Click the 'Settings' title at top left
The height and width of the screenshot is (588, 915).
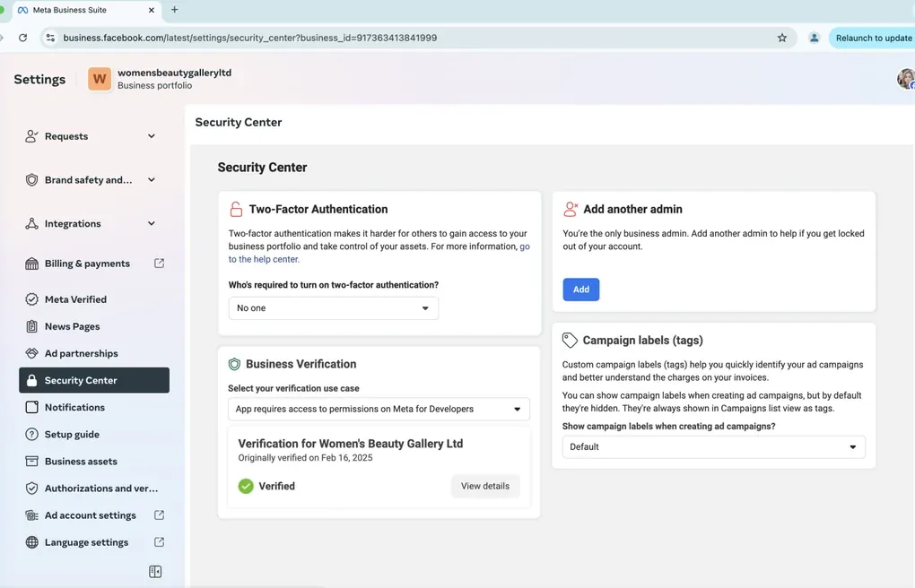click(39, 80)
